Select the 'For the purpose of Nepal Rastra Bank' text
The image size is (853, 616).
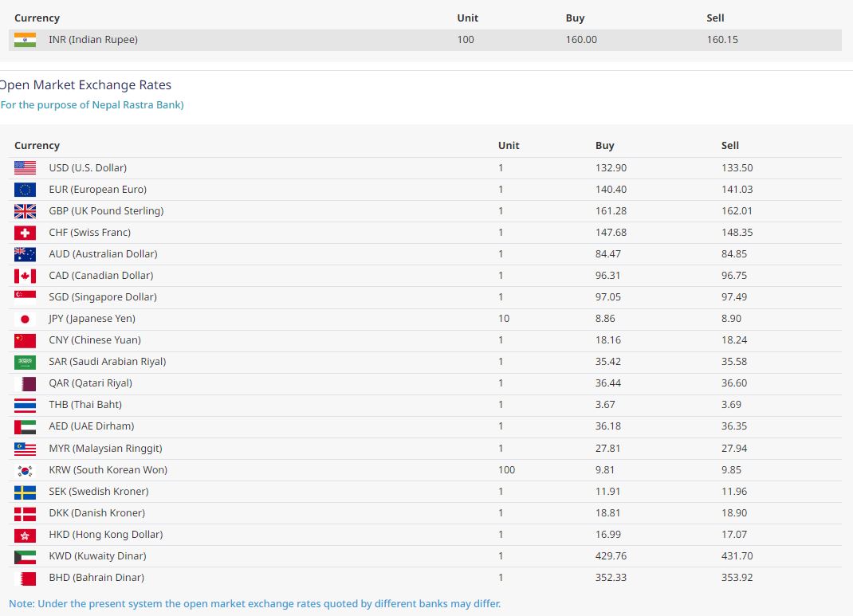(92, 105)
